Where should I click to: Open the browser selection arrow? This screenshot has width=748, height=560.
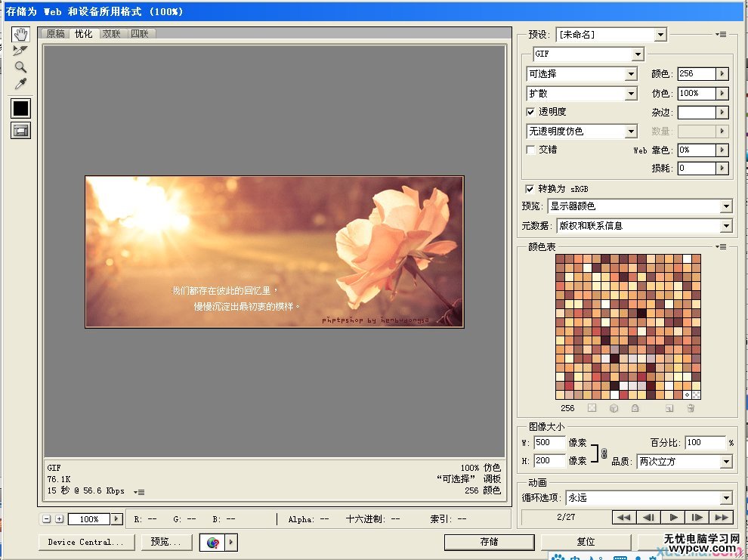231,543
